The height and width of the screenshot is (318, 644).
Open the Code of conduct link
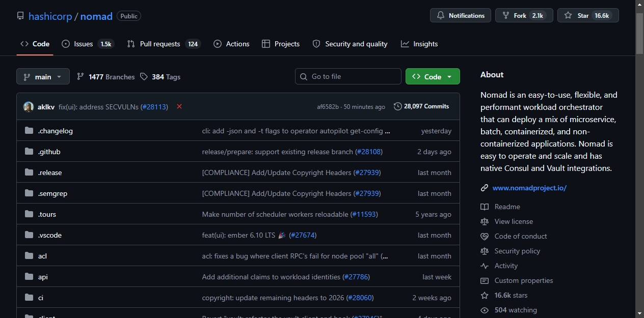point(521,236)
